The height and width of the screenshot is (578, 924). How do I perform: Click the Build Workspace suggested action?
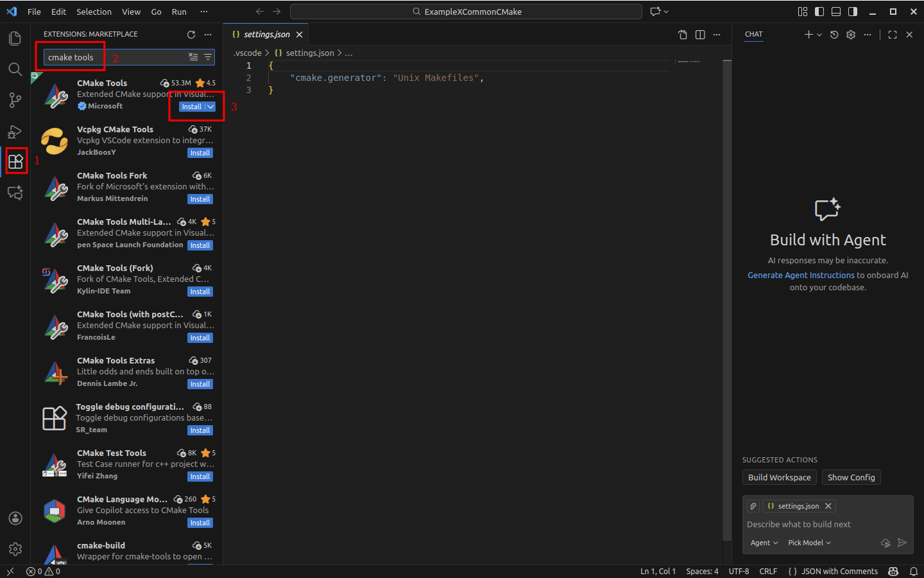[780, 477]
